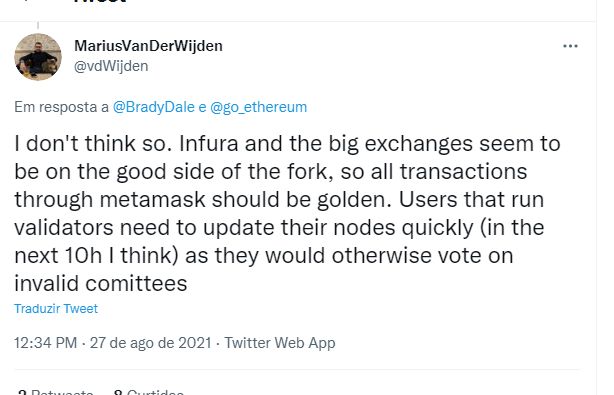
Task: Click the Twitter Web App source link
Action: 280,343
